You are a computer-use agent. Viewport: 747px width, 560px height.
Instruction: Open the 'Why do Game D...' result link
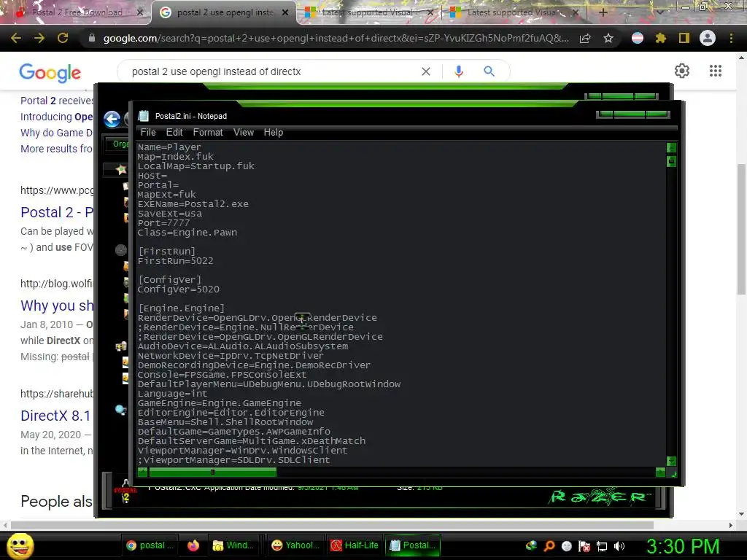[57, 133]
